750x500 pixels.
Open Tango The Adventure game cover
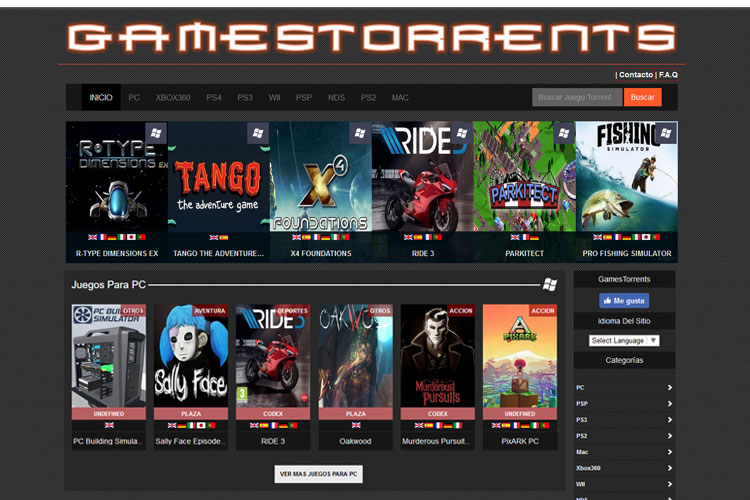pyautogui.click(x=219, y=177)
